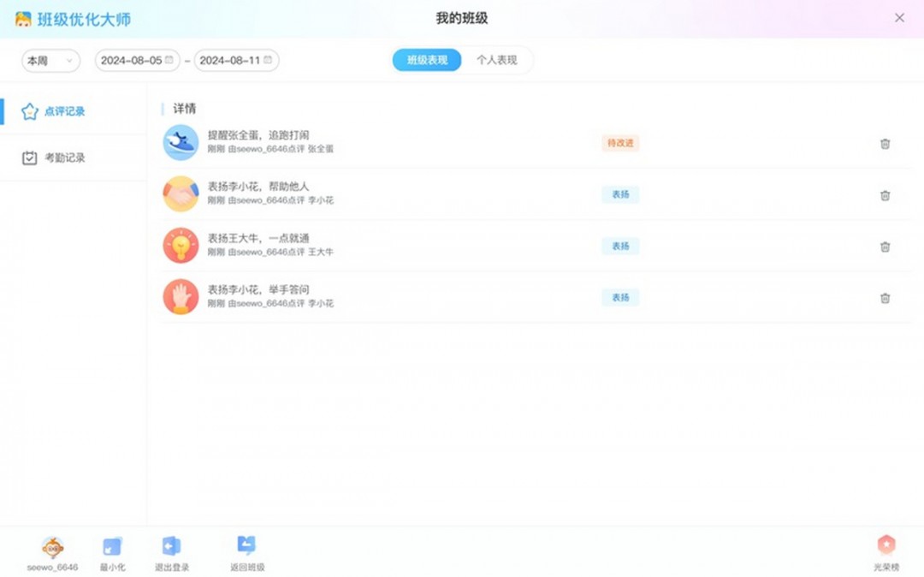Click the 待改进 tag on the first record
Screen dimensions: 924x577
[x=619, y=143]
